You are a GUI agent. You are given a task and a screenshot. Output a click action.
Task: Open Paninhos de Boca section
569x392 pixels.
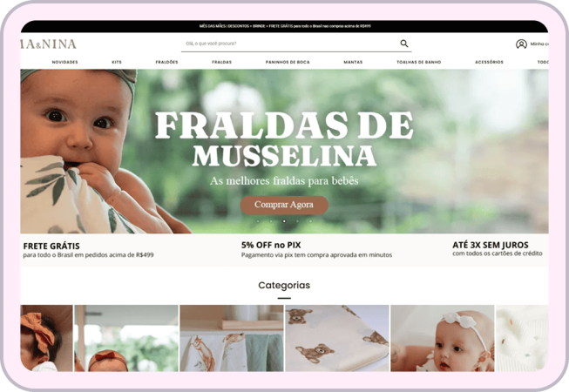(288, 62)
